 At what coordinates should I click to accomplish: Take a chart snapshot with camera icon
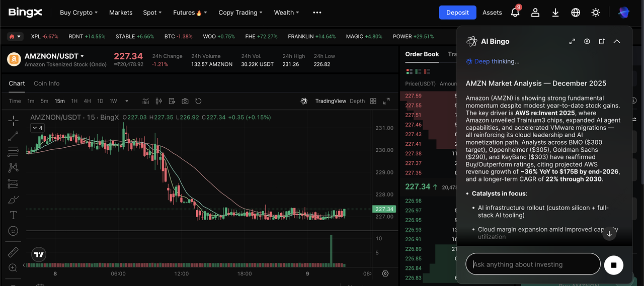pyautogui.click(x=185, y=101)
